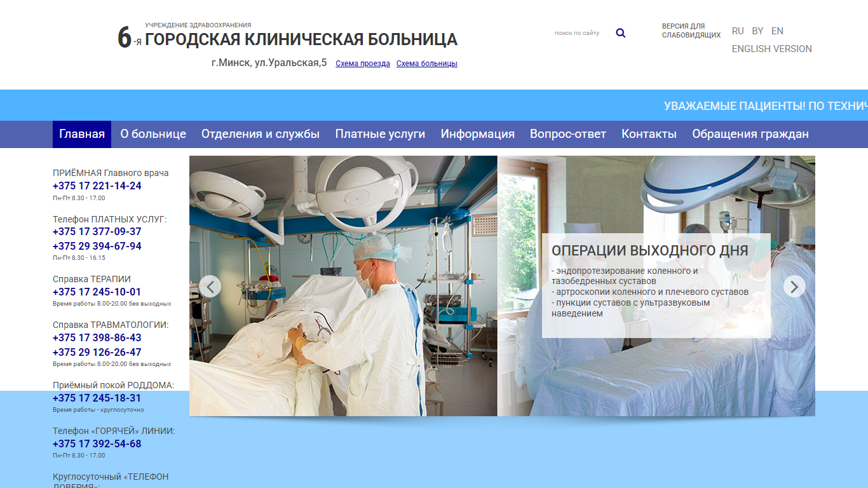The image size is (868, 488).
Task: Click the search magnifier icon
Action: (621, 33)
